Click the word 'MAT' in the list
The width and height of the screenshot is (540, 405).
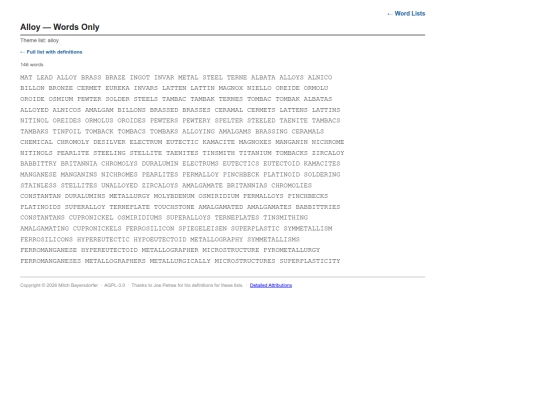[x=26, y=77]
